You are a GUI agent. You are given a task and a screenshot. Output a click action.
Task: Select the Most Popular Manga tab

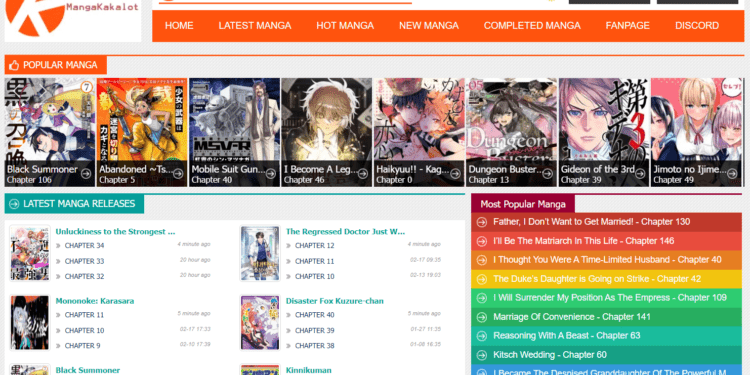(523, 204)
